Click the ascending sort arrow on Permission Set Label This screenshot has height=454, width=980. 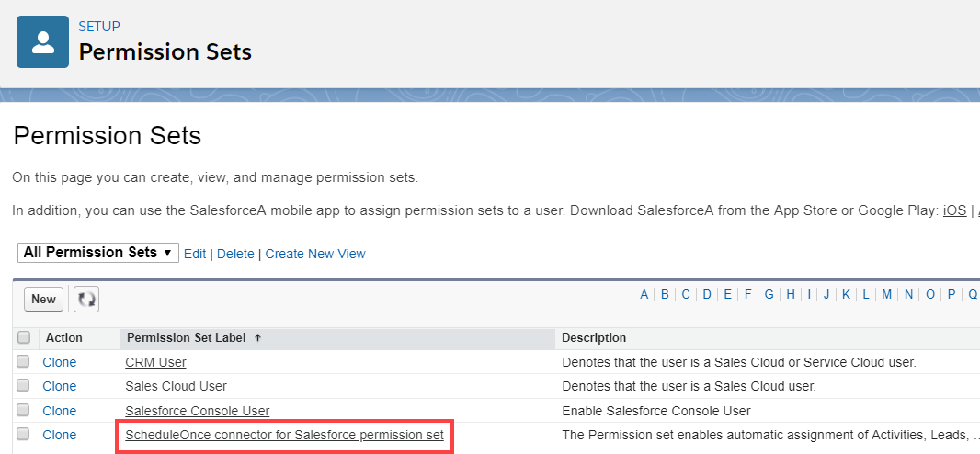point(258,338)
